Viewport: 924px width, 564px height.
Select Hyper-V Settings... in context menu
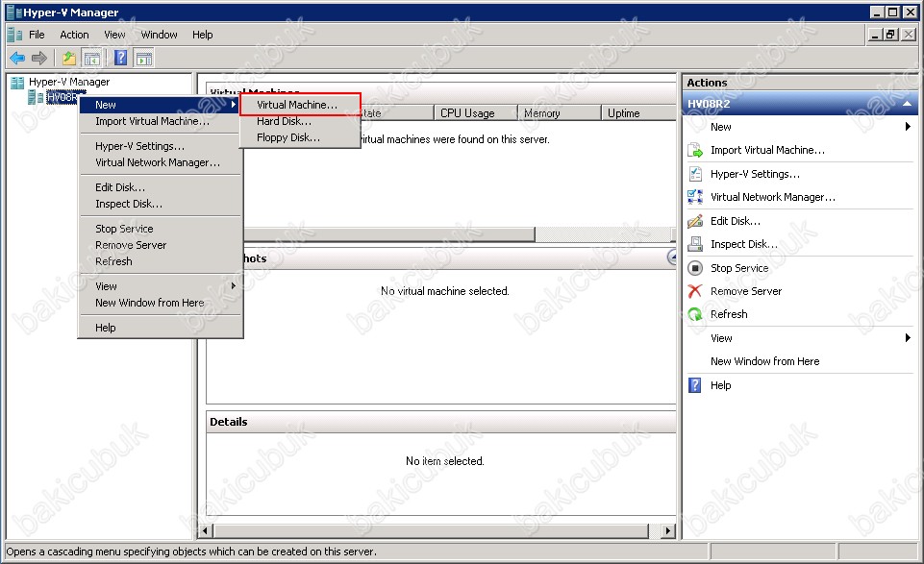[x=160, y=146]
